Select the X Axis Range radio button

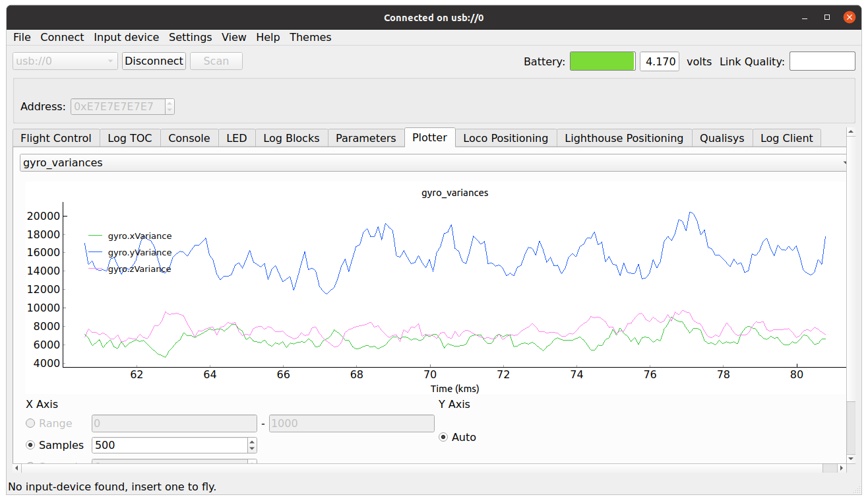[30, 424]
